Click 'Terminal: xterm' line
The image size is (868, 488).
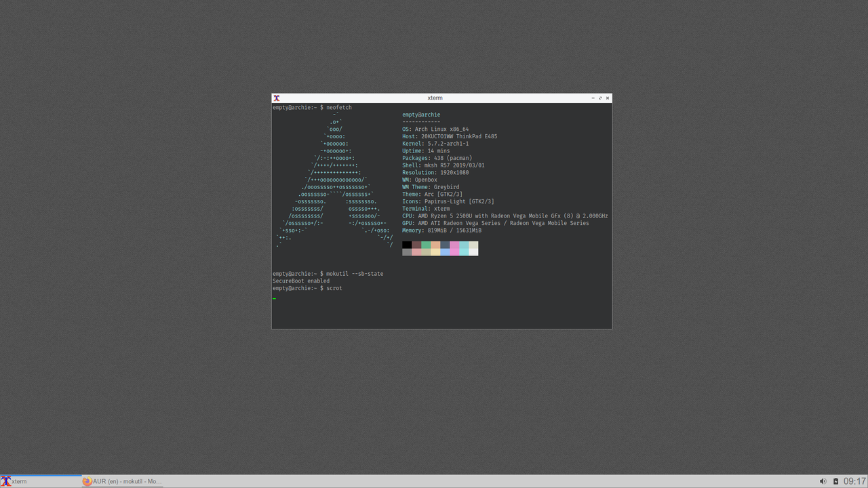click(x=426, y=209)
